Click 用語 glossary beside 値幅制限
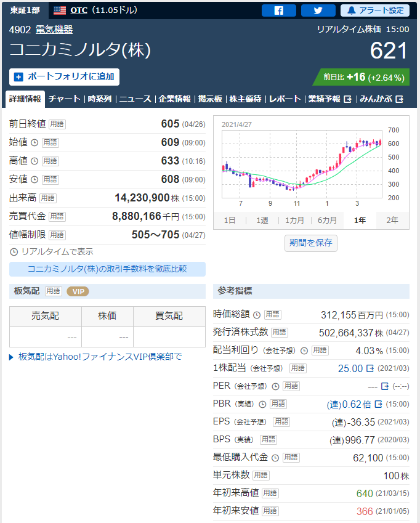 point(57,235)
